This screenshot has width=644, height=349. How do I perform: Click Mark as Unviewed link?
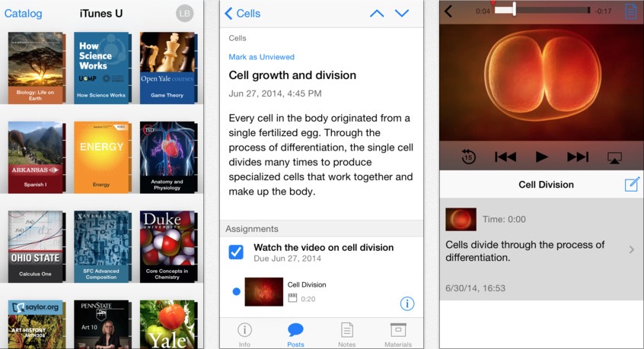click(x=261, y=57)
